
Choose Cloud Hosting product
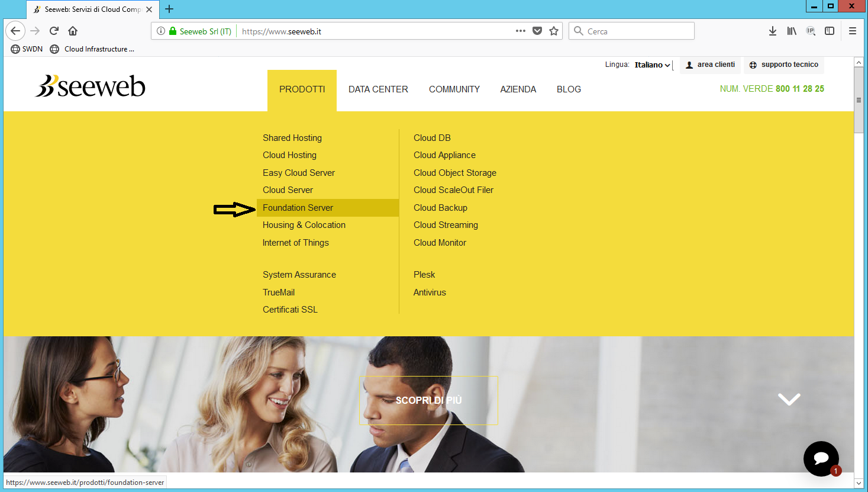(x=289, y=155)
